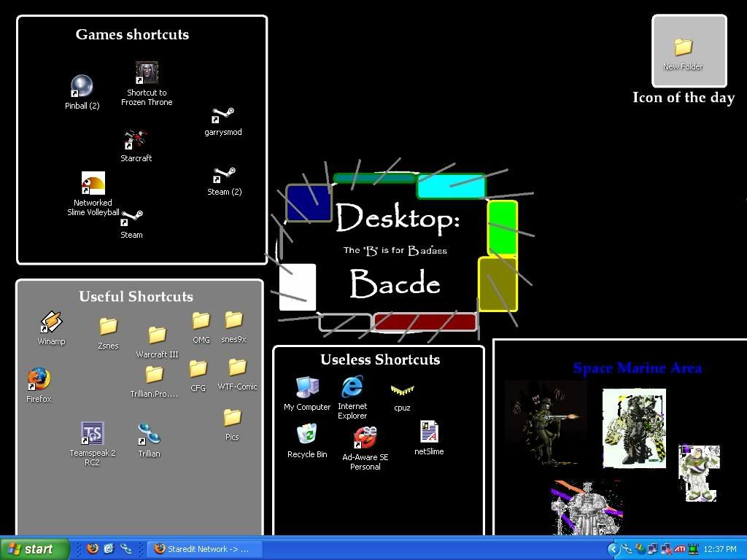Screen dimensions: 747x560
Task: Select the Warcraft III folder
Action: tap(157, 335)
